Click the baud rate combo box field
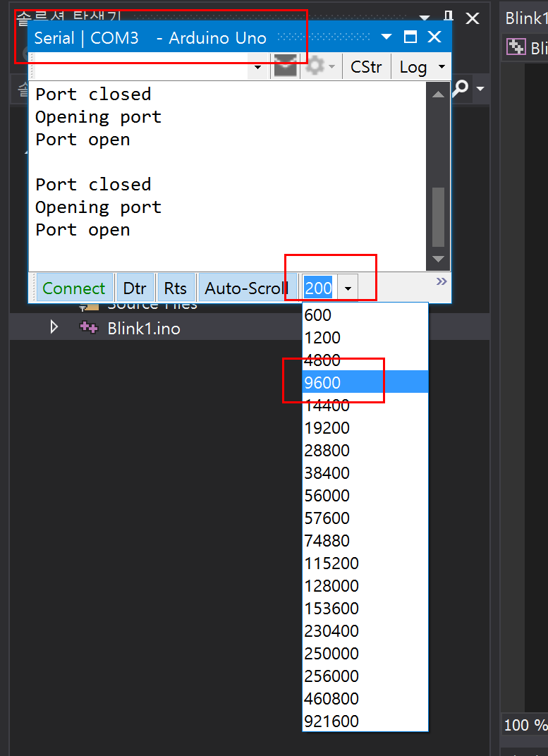This screenshot has width=548, height=756. [x=319, y=288]
